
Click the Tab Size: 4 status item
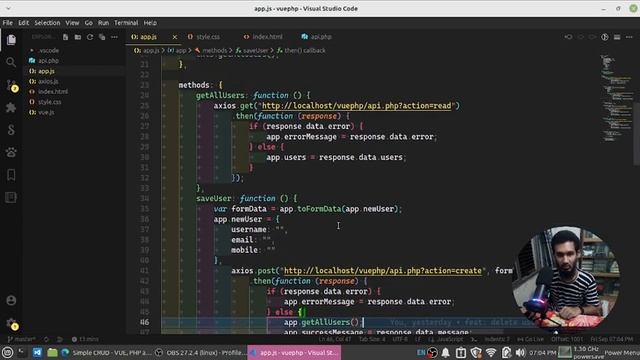click(372, 339)
